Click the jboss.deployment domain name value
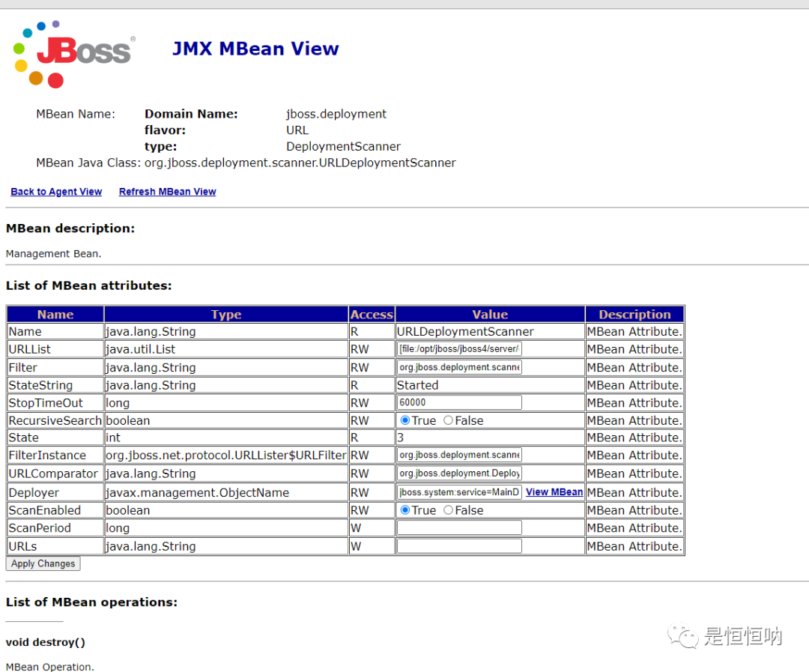 point(336,114)
